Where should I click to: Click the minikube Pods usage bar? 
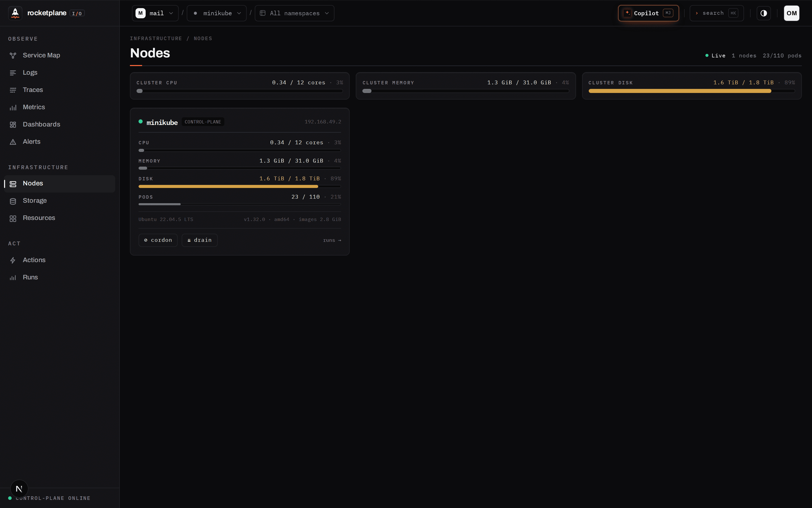tap(240, 204)
